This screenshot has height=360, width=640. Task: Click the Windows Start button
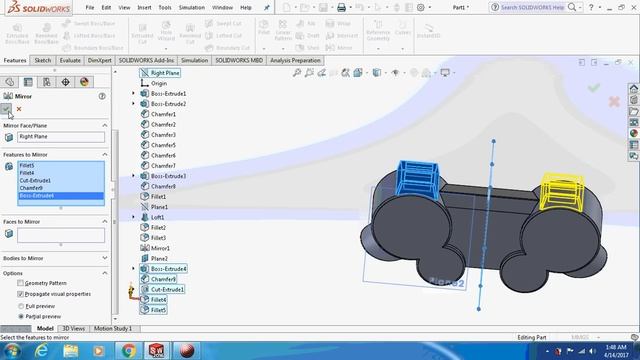pos(12,351)
